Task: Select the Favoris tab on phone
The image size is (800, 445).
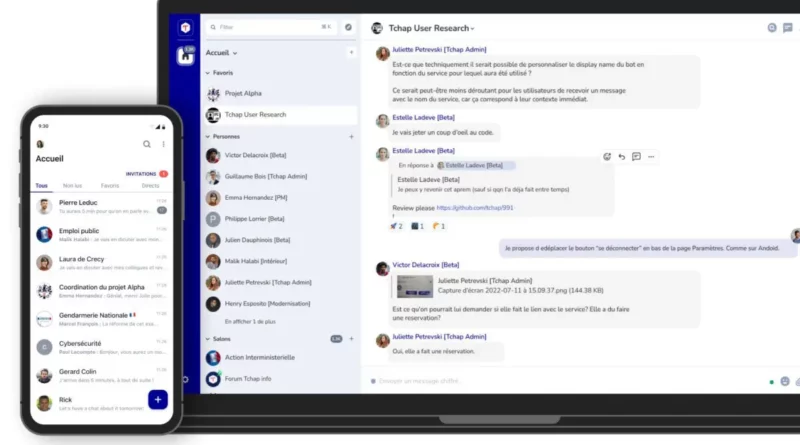Action: 110,186
